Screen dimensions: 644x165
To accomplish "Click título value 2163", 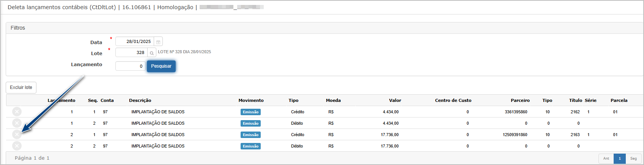I will click(575, 135).
